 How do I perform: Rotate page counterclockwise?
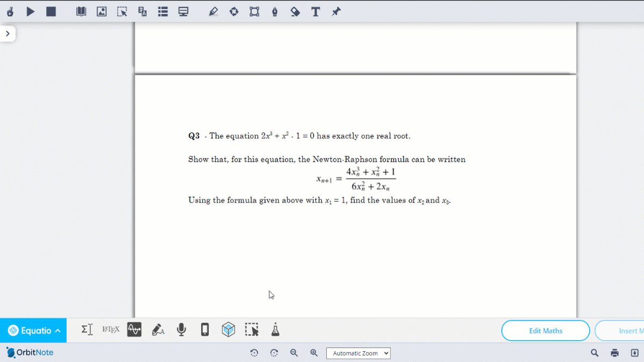(254, 353)
